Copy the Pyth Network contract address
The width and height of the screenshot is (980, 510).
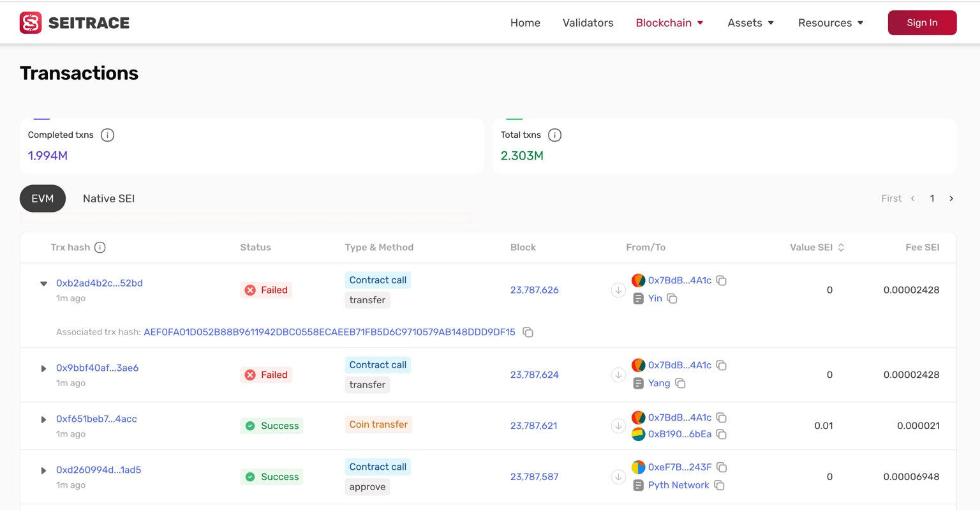719,486
